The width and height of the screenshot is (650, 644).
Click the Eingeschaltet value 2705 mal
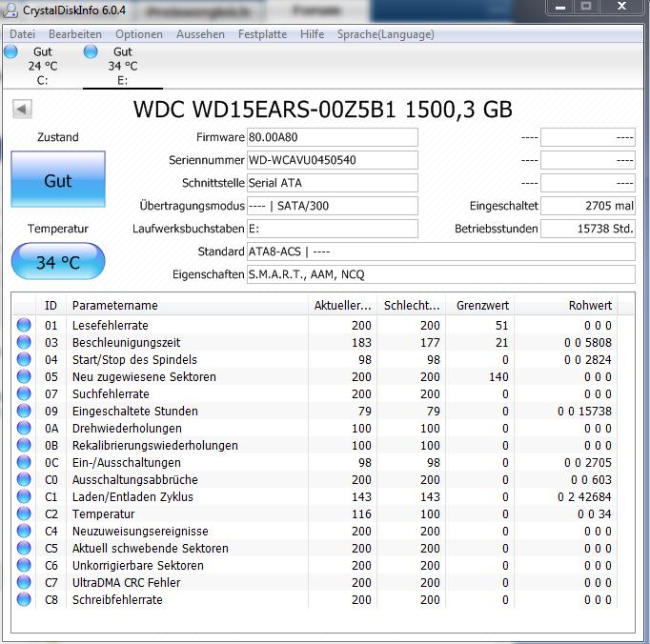(588, 206)
